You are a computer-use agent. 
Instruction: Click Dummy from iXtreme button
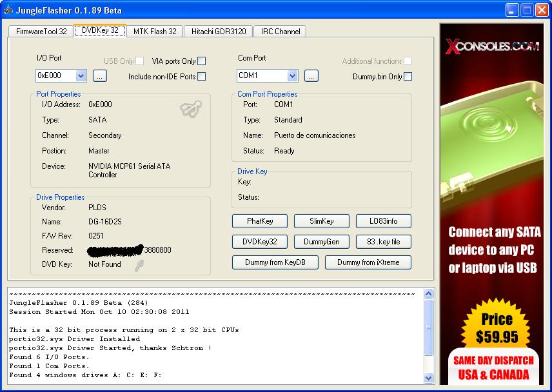(x=368, y=262)
